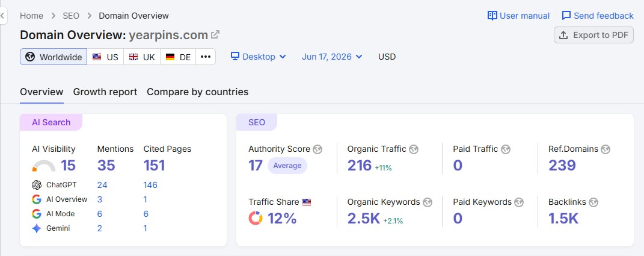
Task: Click AI Overview mentions value 3
Action: [x=100, y=199]
